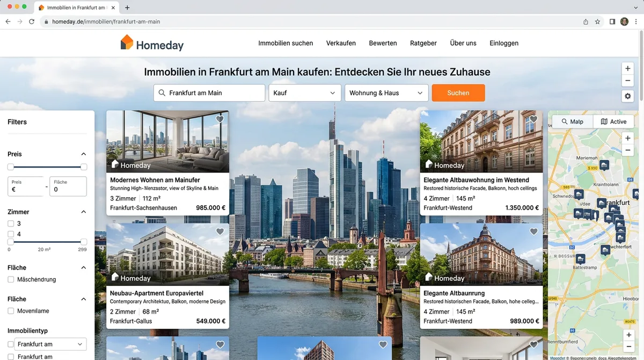Image resolution: width=644 pixels, height=360 pixels.
Task: Favorite the Elegante Altbauwohnung im Westend listing
Action: point(533,119)
